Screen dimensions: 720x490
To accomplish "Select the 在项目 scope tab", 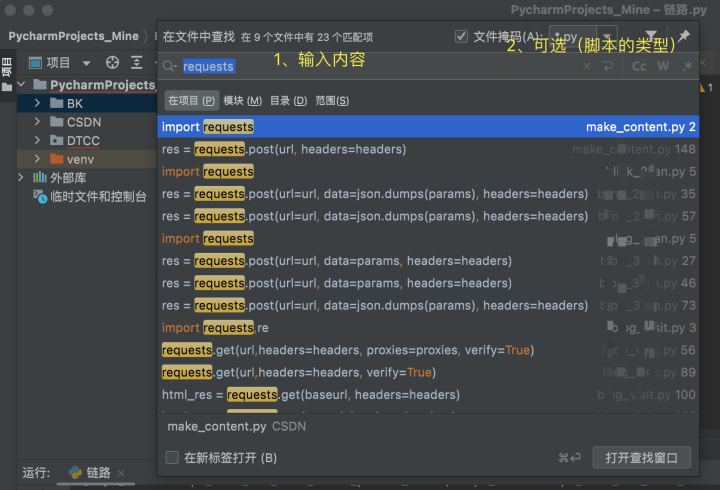I will (191, 101).
